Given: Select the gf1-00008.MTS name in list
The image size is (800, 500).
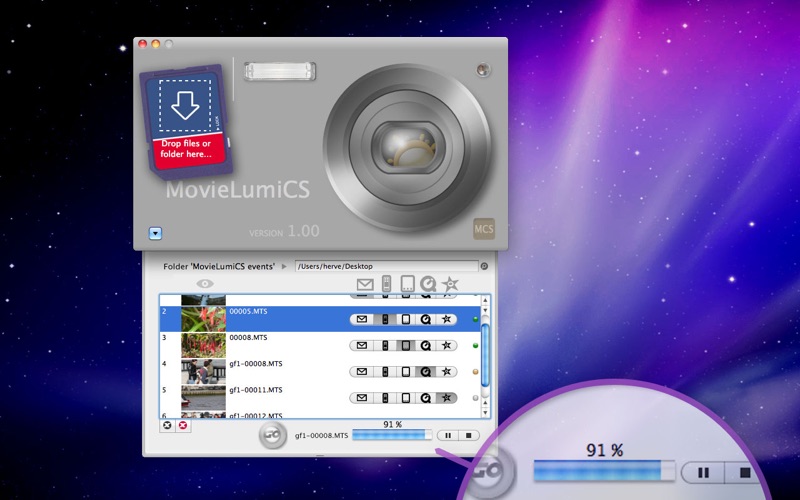Looking at the screenshot, I should (x=256, y=364).
